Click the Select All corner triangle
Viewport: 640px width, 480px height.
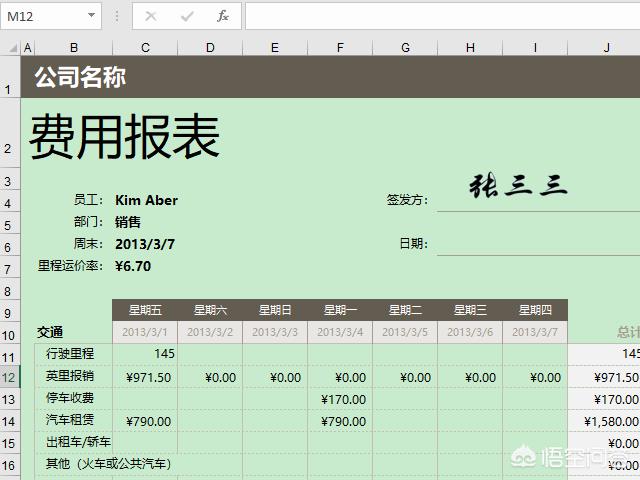(10, 48)
